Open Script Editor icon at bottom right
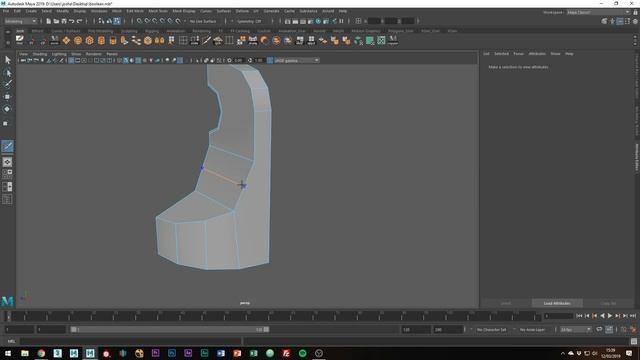 pos(634,342)
